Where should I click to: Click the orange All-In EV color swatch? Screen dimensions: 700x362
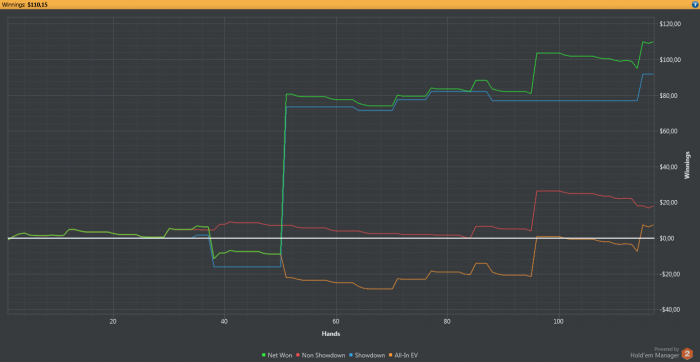pyautogui.click(x=391, y=355)
